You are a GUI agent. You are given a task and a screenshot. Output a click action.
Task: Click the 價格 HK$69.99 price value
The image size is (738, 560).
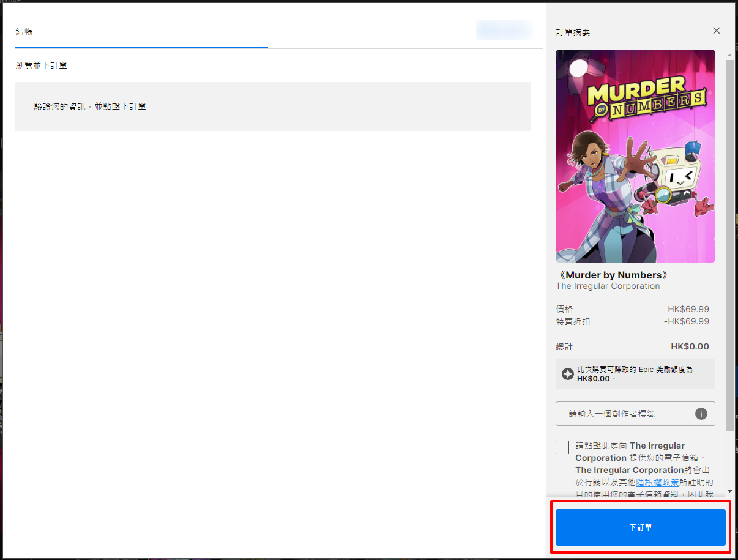pyautogui.click(x=688, y=309)
